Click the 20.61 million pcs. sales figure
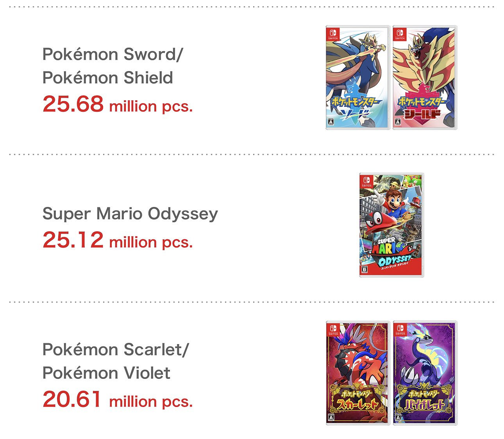Image resolution: width=504 pixels, height=439 pixels. pos(118,400)
